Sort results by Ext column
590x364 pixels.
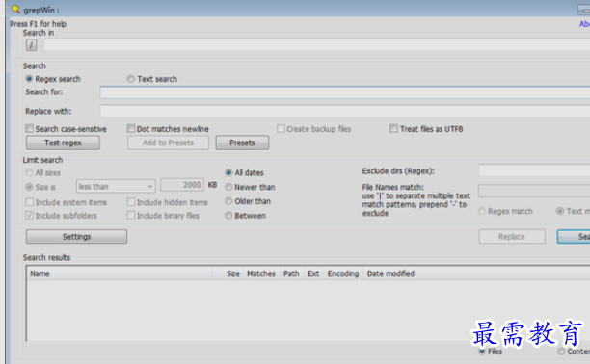[x=313, y=273]
